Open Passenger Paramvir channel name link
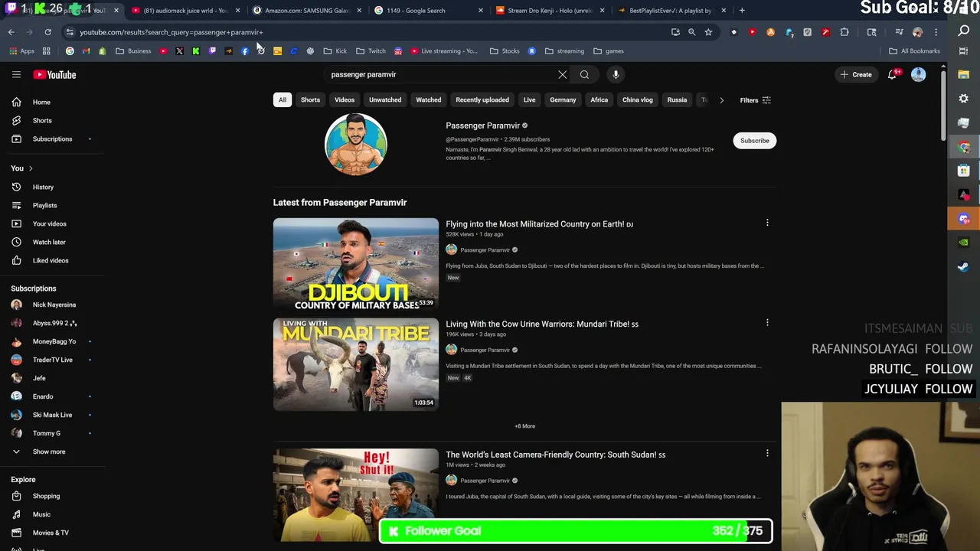 click(483, 126)
